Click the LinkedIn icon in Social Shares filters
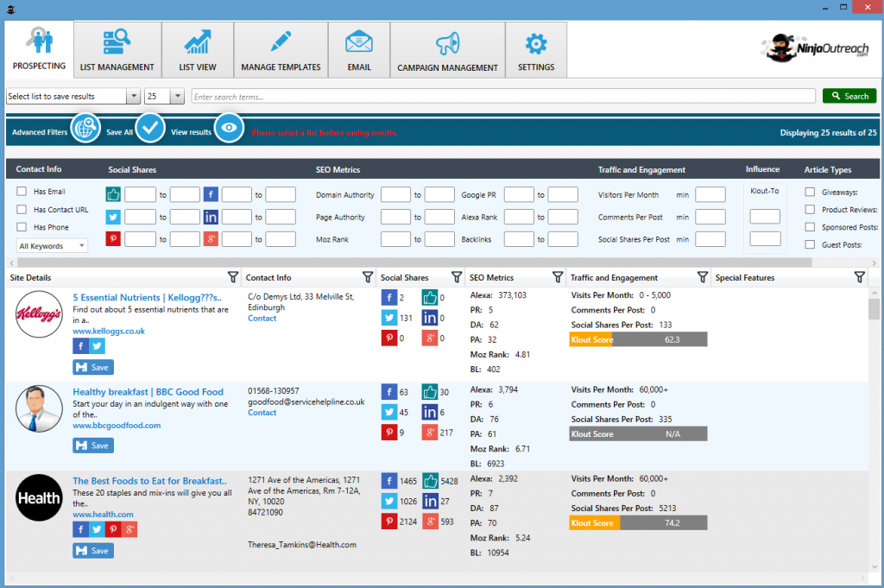This screenshot has height=588, width=884. coord(211,217)
